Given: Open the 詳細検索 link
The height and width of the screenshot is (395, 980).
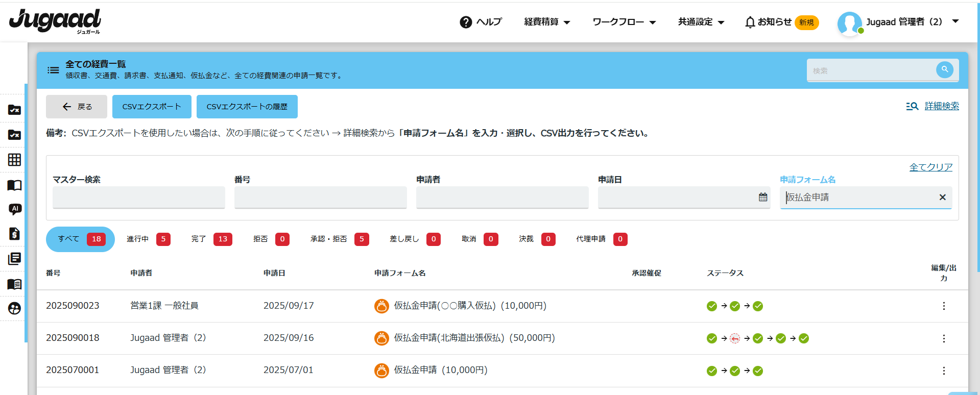Looking at the screenshot, I should point(941,106).
